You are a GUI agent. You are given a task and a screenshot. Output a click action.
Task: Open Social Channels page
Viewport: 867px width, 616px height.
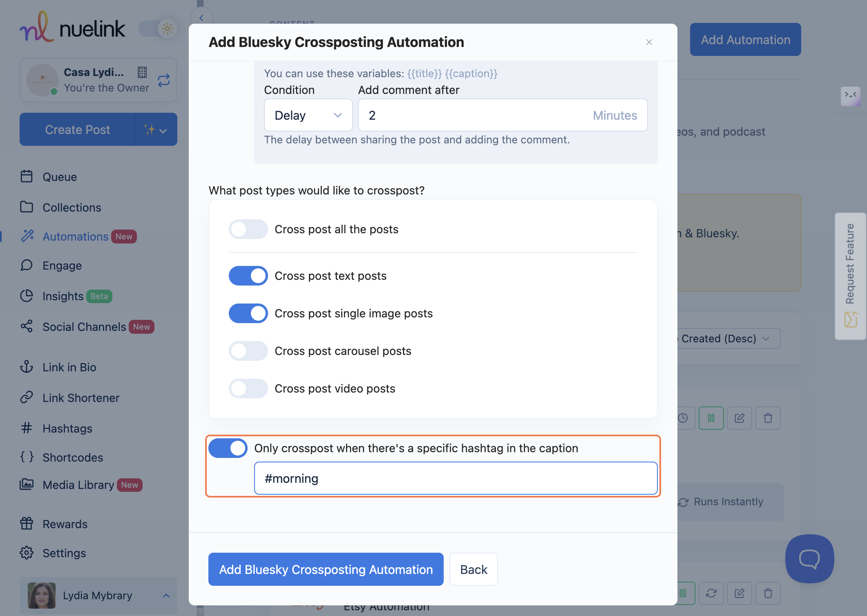click(x=84, y=326)
